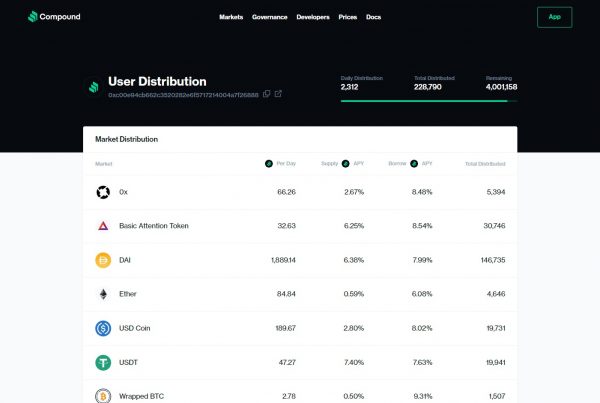Click DAI per day value 1,889.14
This screenshot has width=600, height=403.
coord(283,260)
